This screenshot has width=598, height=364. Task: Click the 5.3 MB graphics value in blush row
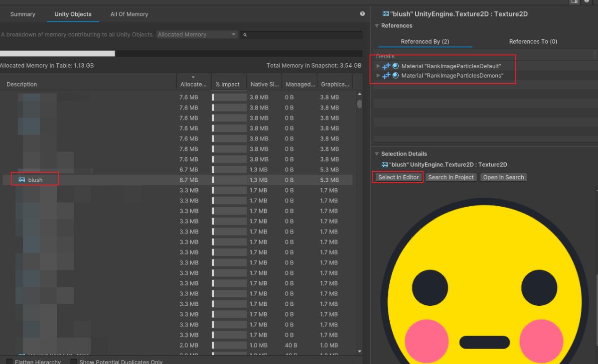tap(329, 180)
